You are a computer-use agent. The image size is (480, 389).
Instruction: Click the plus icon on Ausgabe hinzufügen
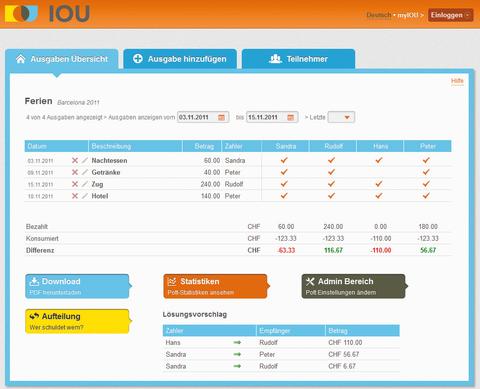tap(138, 59)
